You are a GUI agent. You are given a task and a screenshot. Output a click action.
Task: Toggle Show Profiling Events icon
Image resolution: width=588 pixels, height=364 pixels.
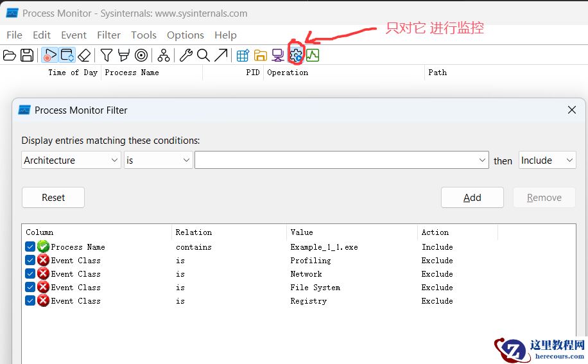[x=313, y=56]
